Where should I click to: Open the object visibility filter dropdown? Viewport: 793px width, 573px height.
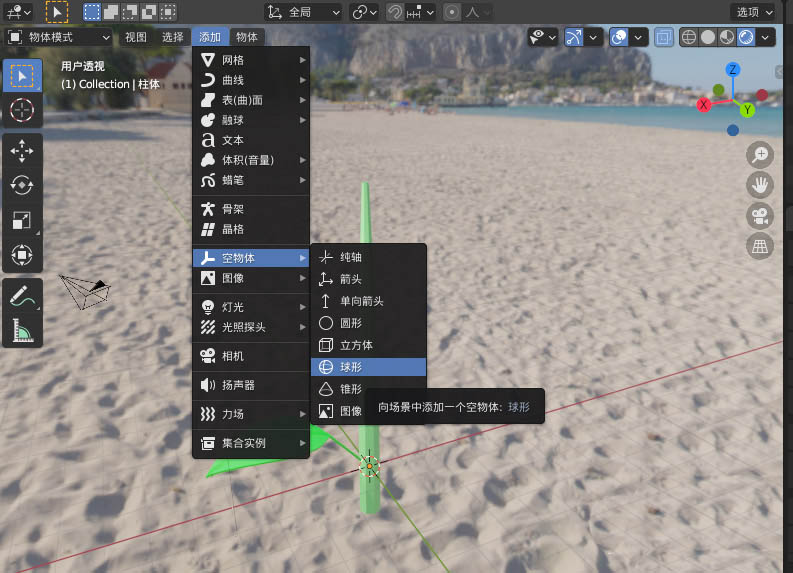click(542, 37)
